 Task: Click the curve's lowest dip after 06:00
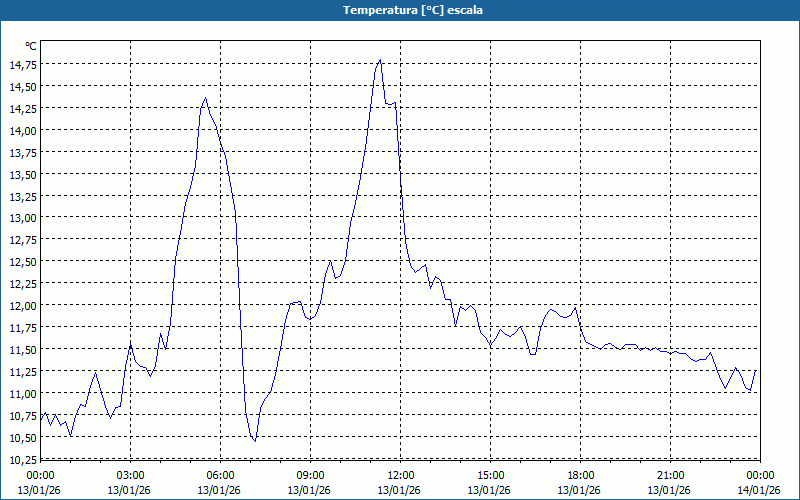point(255,440)
